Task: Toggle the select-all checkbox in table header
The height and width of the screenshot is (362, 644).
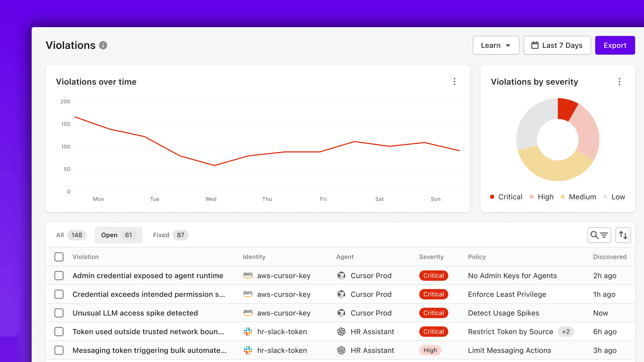Action: click(59, 257)
